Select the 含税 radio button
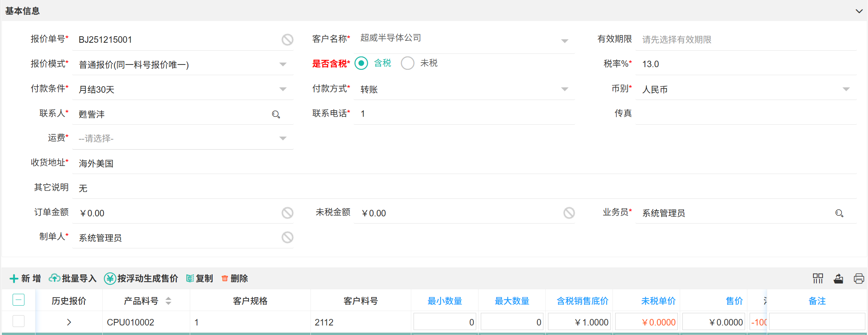This screenshot has height=335, width=868. (x=361, y=63)
